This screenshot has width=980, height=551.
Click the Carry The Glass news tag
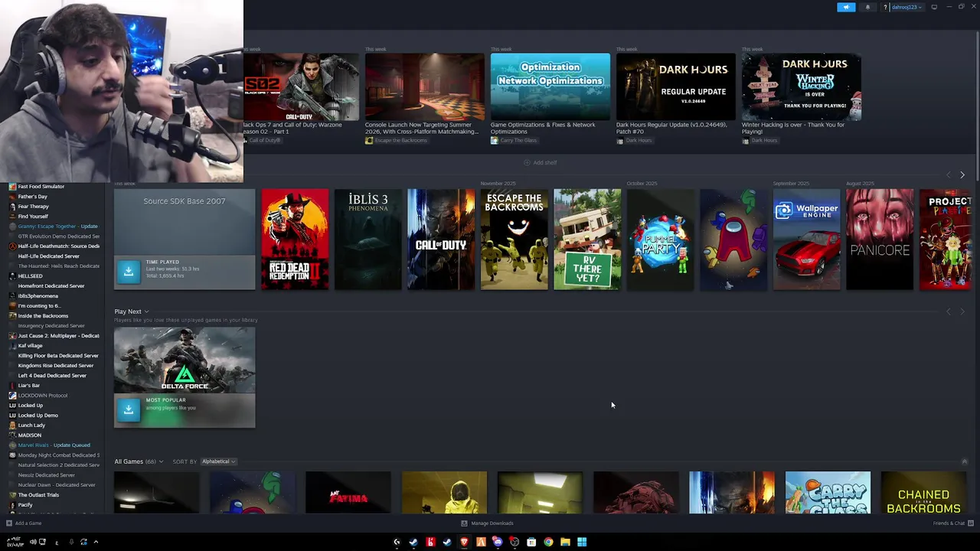[514, 141]
